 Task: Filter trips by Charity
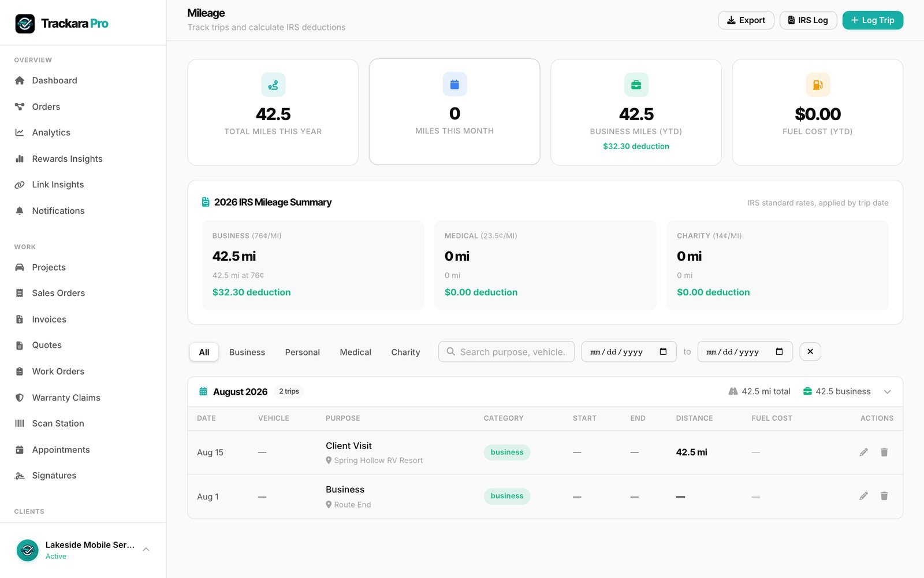tap(405, 352)
